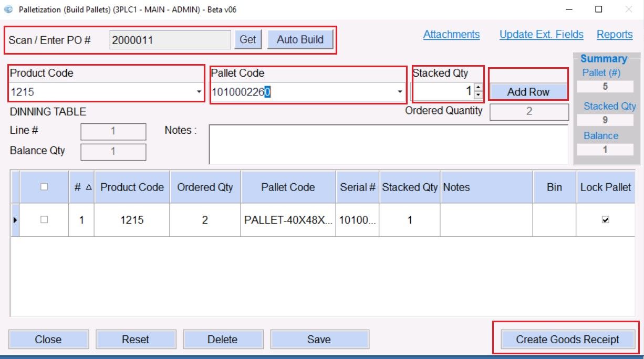Screen dimensions: 644x359
Task: Open the Pallet Code dropdown list
Action: pyautogui.click(x=400, y=92)
